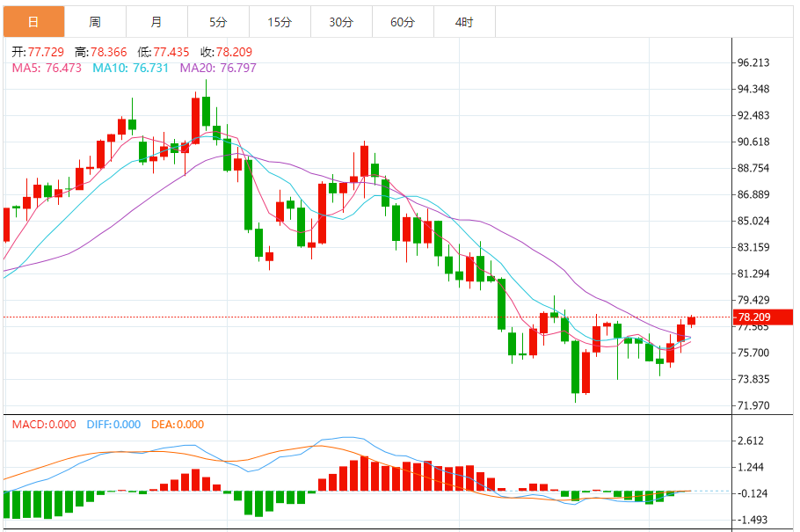Switch to the 月 monthly tab
The width and height of the screenshot is (800, 532).
(x=156, y=22)
